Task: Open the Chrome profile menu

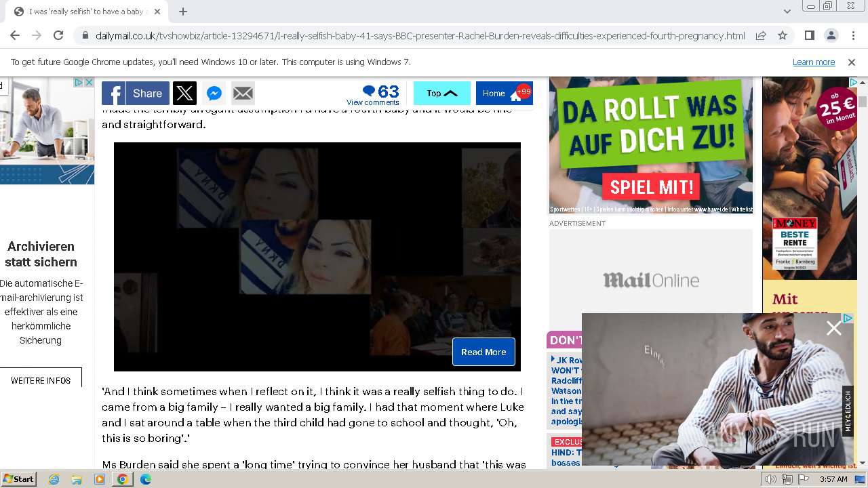Action: tap(831, 36)
